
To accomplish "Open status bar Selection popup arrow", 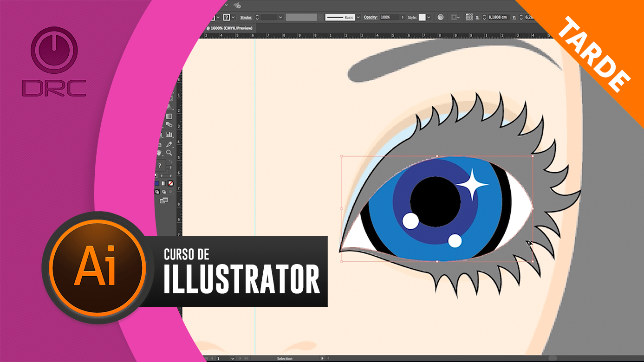I will [322, 358].
